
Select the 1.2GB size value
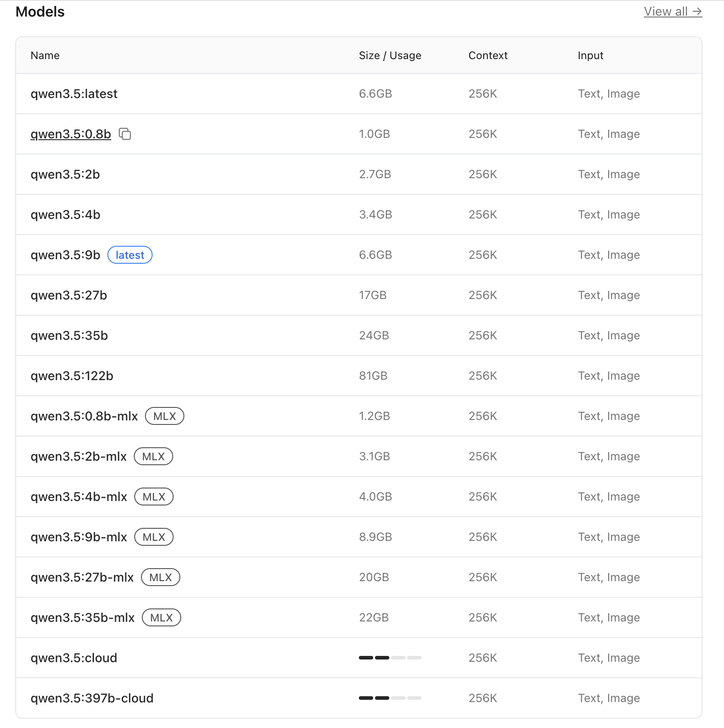375,416
